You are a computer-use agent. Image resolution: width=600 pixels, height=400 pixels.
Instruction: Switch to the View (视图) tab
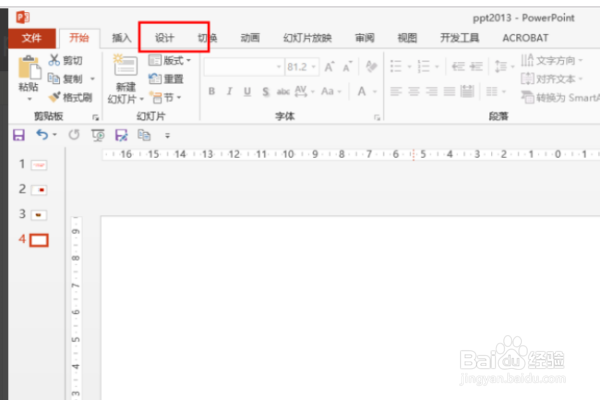pyautogui.click(x=407, y=38)
